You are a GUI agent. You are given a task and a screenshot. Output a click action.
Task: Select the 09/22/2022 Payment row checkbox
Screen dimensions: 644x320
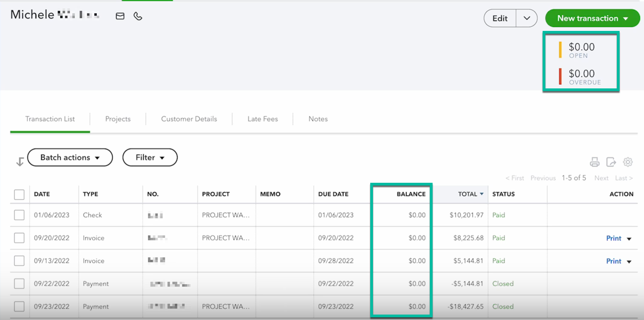tap(19, 284)
